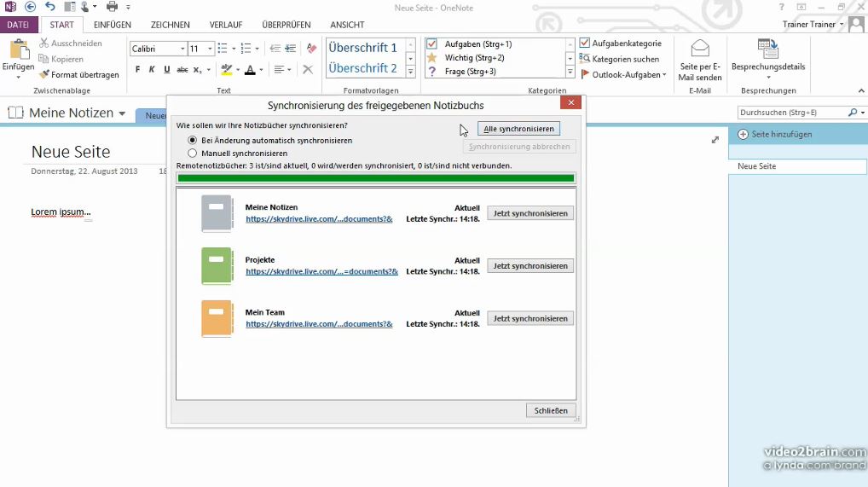Open font color dropdown arrow
Screen dimensions: 868x487
[x=261, y=70]
